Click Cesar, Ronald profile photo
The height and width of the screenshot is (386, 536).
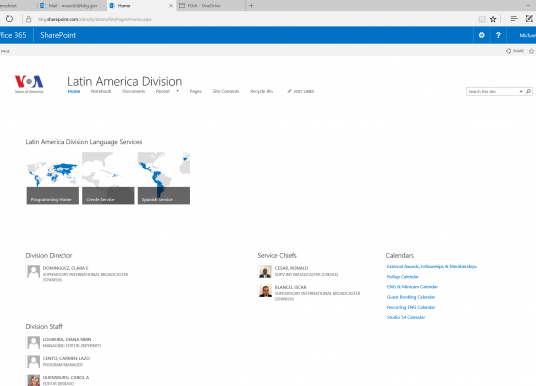pyautogui.click(x=265, y=271)
